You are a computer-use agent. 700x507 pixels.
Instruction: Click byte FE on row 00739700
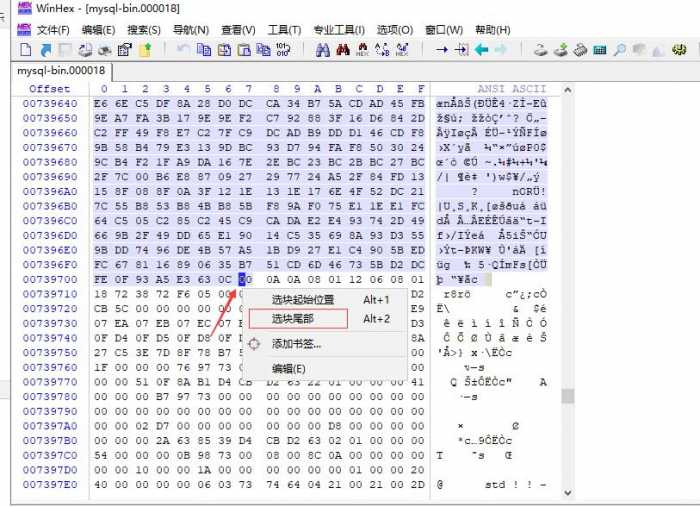point(101,279)
